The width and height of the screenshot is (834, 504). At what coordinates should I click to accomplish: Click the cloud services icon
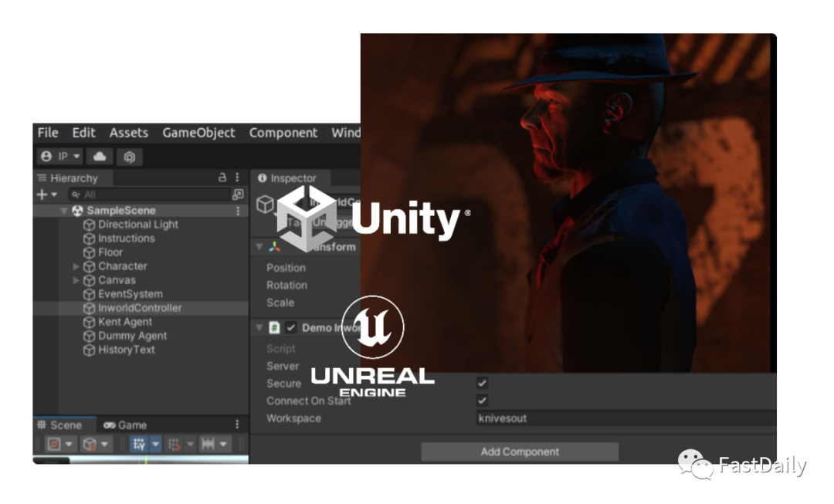[x=100, y=157]
